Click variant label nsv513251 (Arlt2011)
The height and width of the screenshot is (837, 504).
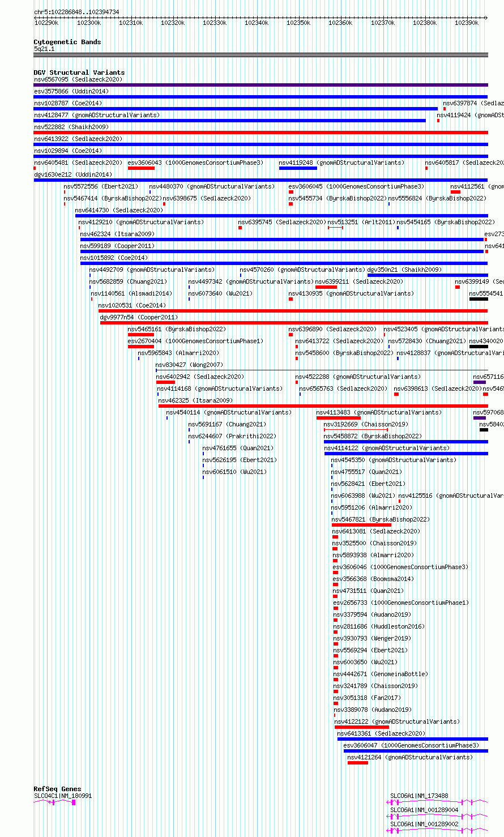click(362, 223)
